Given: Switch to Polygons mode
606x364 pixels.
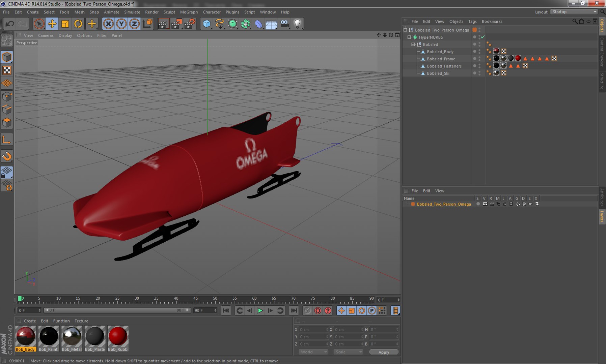Looking at the screenshot, I should click(x=7, y=123).
